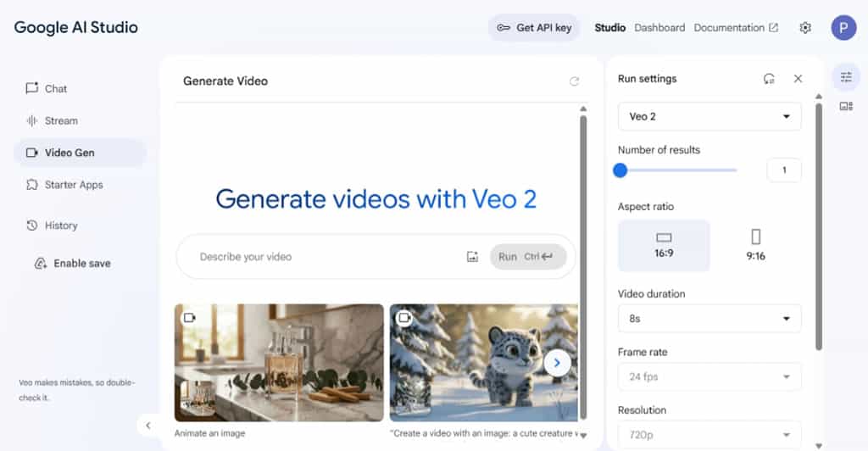Click the refresh icon beside Generate Video

point(574,81)
